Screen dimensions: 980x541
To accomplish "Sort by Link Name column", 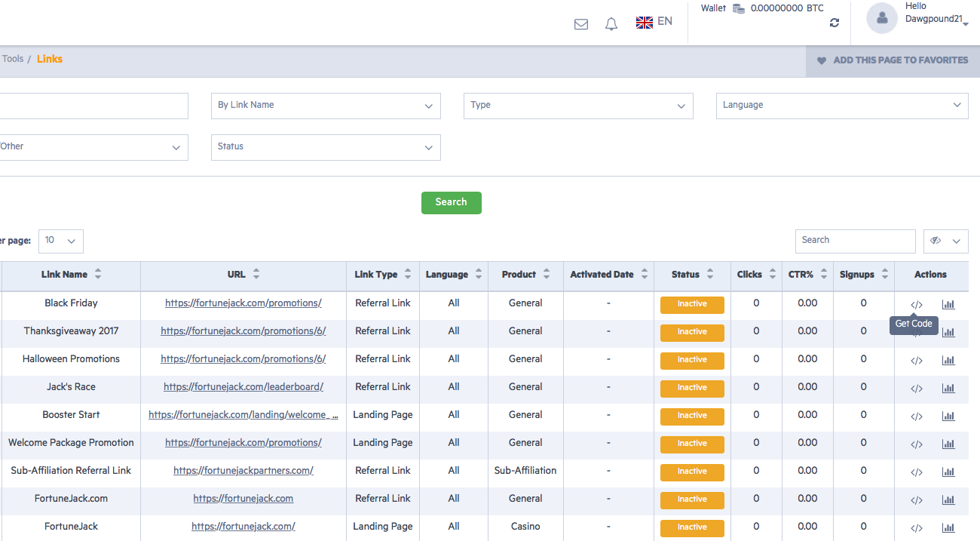I will (98, 275).
